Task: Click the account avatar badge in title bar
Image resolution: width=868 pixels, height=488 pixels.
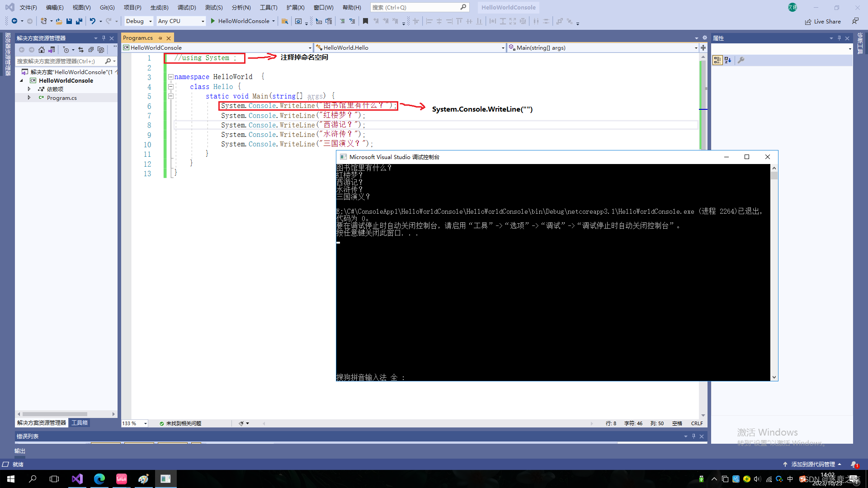Action: (x=793, y=7)
